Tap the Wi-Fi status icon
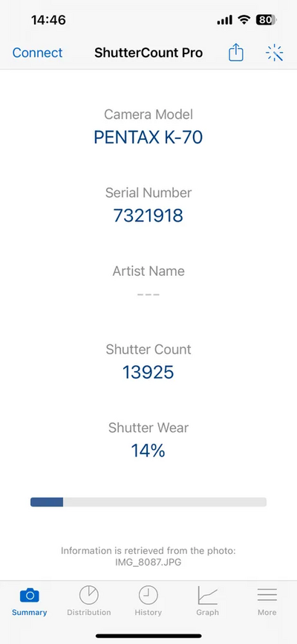The image size is (297, 644). point(245,20)
